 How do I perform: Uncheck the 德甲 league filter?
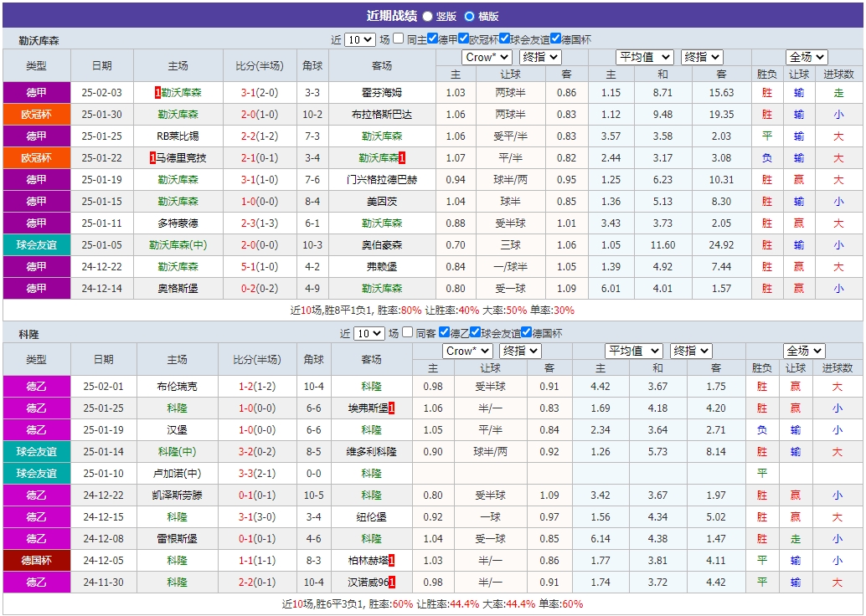coord(430,38)
